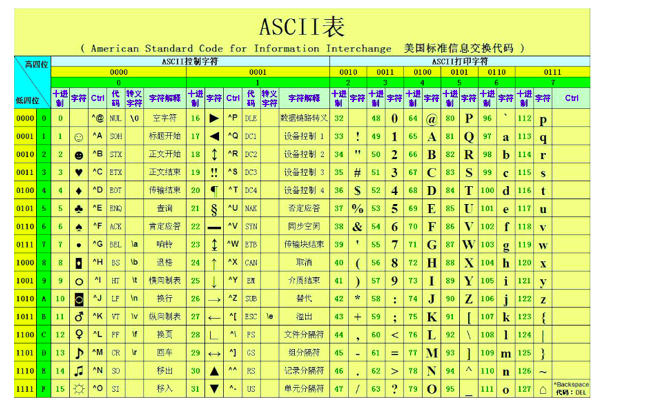Screen dimensions: 651x409
Task: Select the '换行' description cell
Action: coord(164,299)
